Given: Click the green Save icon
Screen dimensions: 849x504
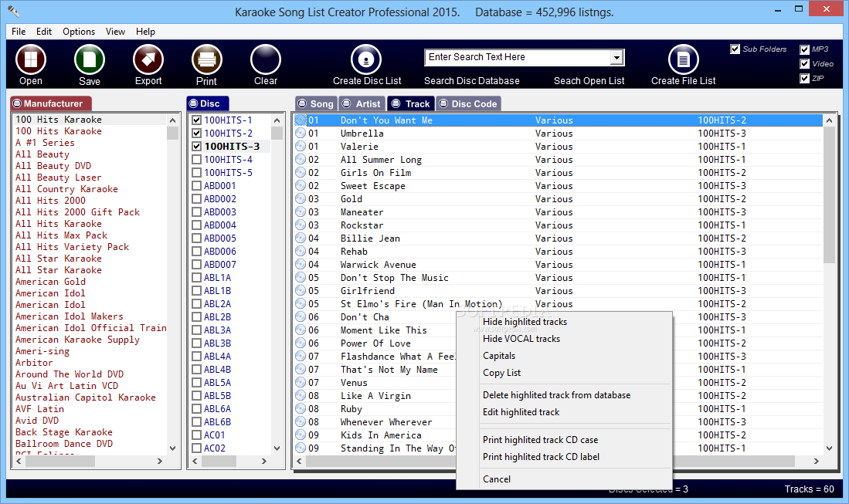Looking at the screenshot, I should point(90,59).
